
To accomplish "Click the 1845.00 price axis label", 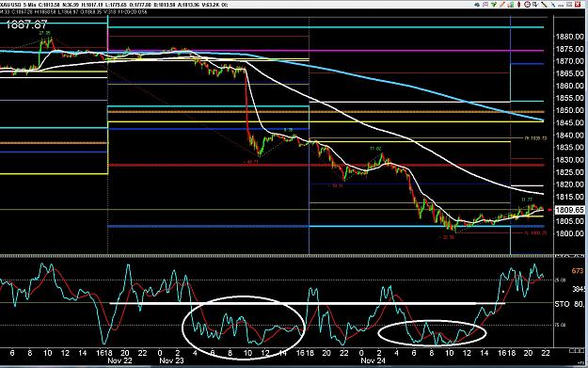I will (569, 123).
